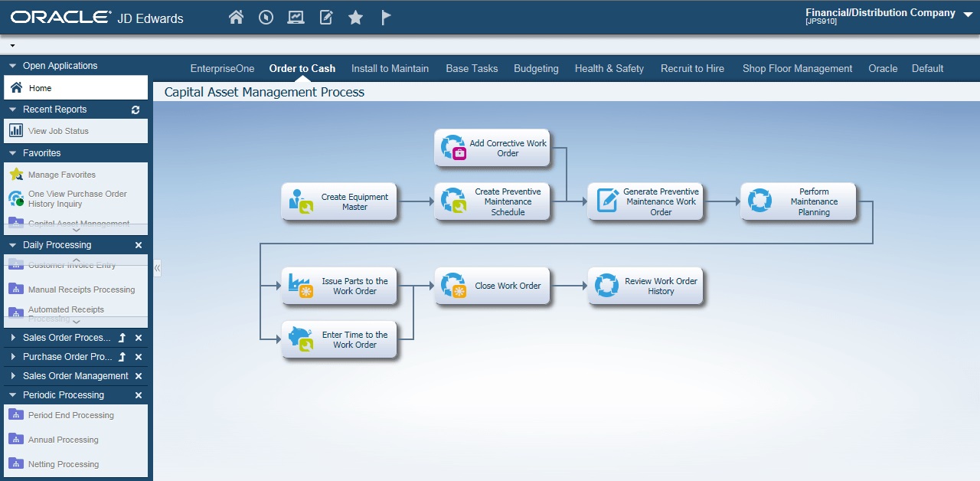Launch Create Preventive Maintenance Schedule step
This screenshot has width=980, height=481.
[x=492, y=202]
